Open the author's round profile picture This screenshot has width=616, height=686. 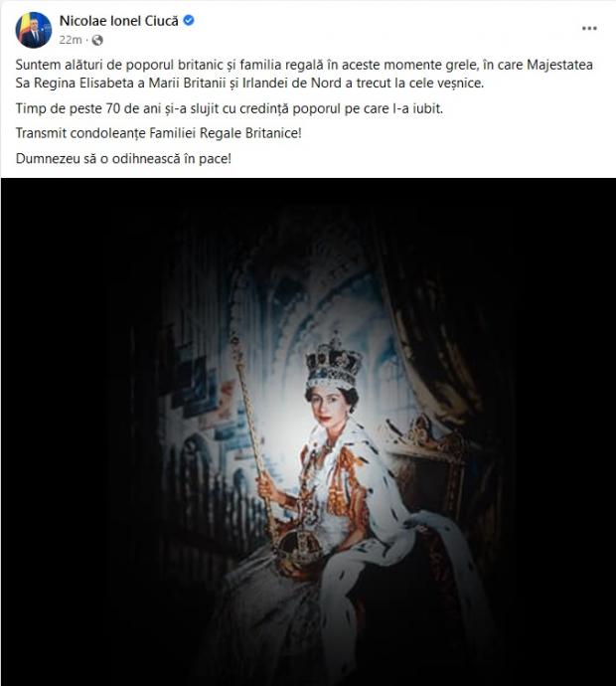tap(34, 30)
